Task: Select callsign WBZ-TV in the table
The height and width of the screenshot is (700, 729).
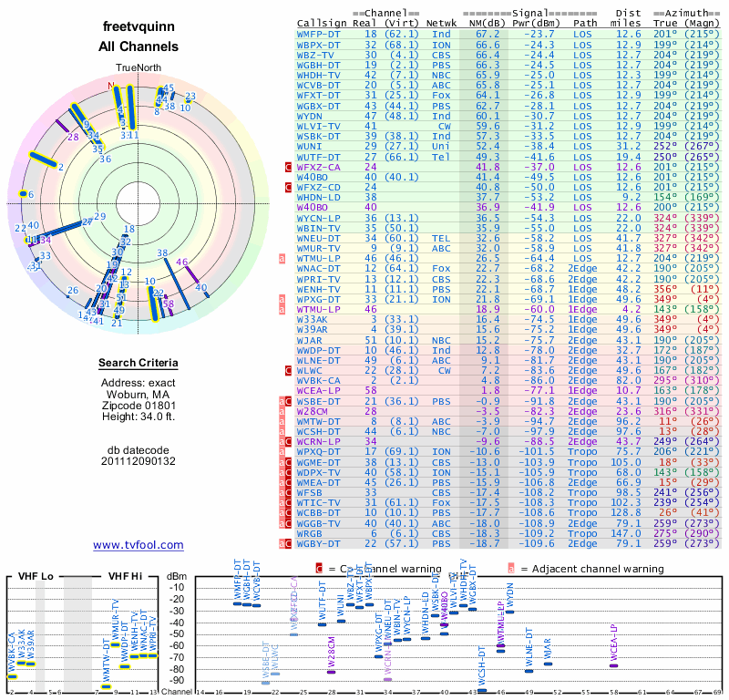Action: click(x=315, y=55)
